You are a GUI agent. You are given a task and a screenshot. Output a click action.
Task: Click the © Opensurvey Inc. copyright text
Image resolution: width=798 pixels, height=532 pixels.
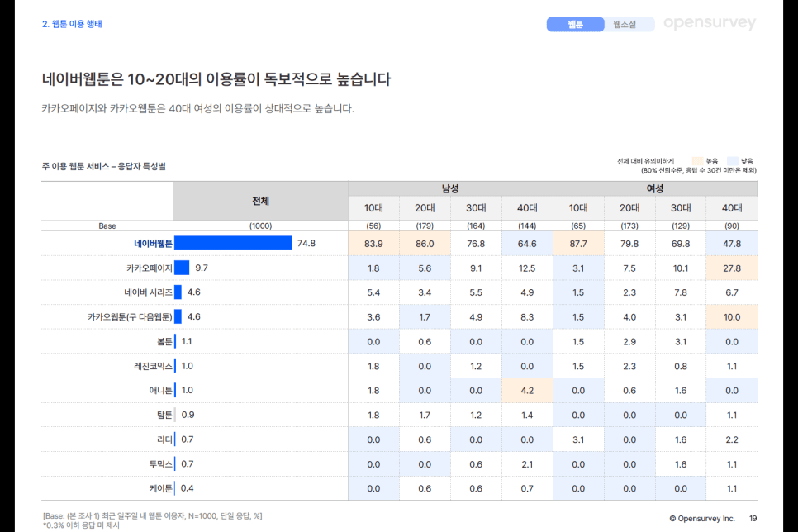pos(702,518)
